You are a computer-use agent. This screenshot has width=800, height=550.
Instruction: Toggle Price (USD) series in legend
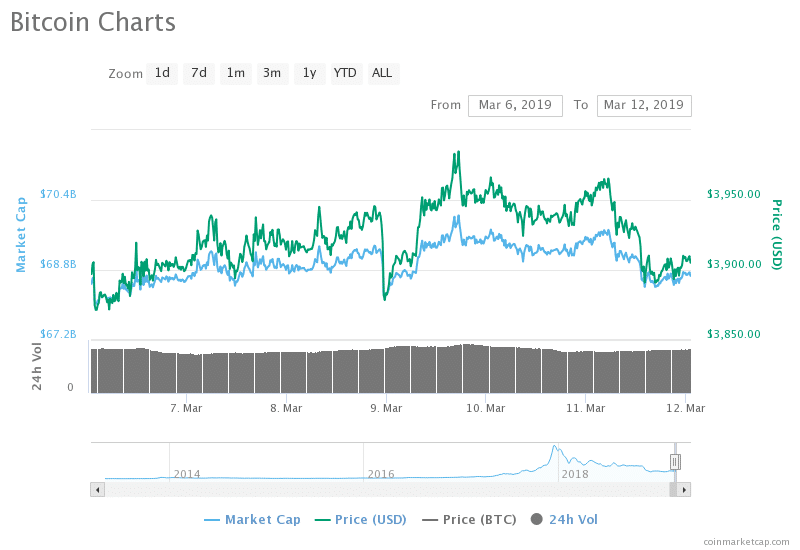point(361,520)
